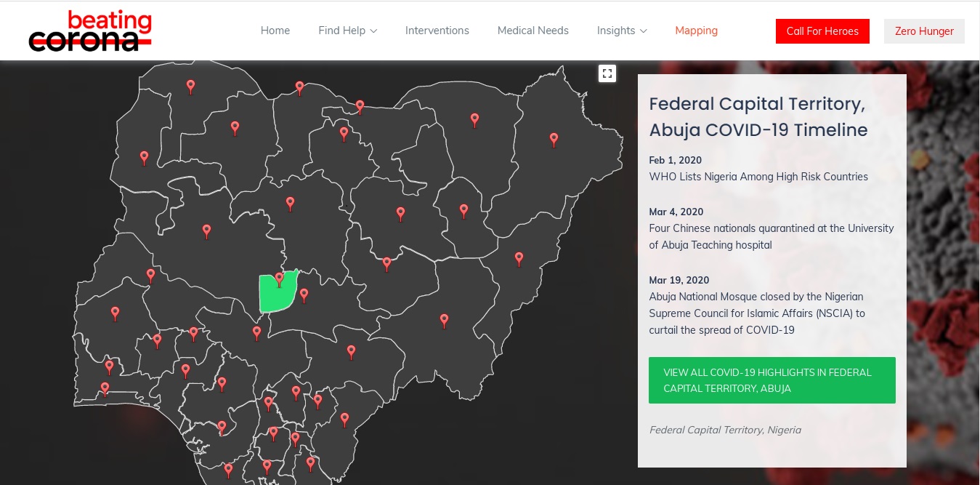
Task: Click the pin on the green FCT region
Action: pyautogui.click(x=279, y=279)
